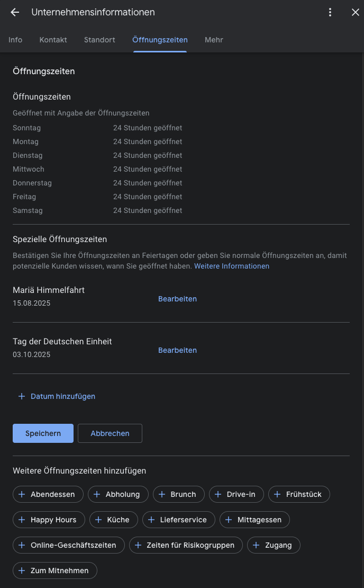Add Lieferservice opening hours
This screenshot has width=364, height=588.
179,520
